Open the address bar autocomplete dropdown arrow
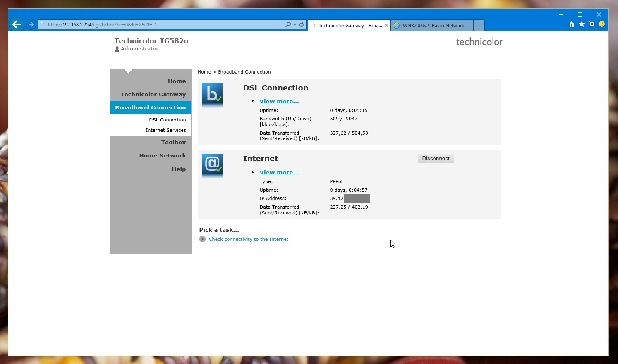 [x=295, y=25]
